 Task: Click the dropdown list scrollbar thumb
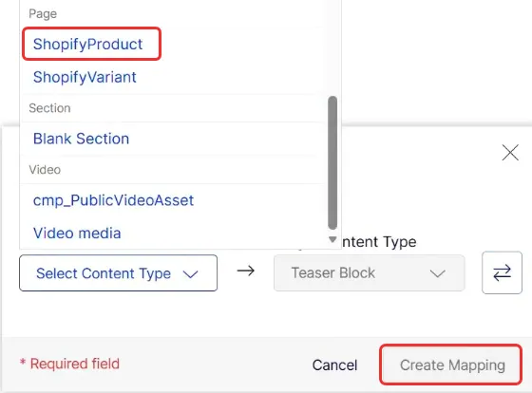click(332, 162)
